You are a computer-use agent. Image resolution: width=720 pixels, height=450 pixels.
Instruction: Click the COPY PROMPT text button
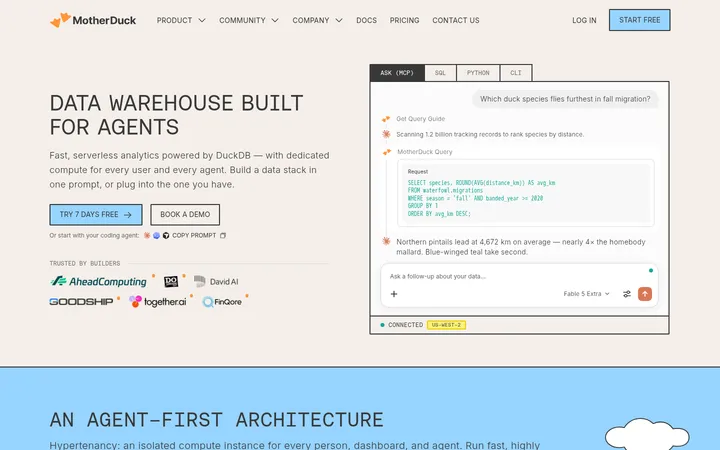(x=194, y=236)
